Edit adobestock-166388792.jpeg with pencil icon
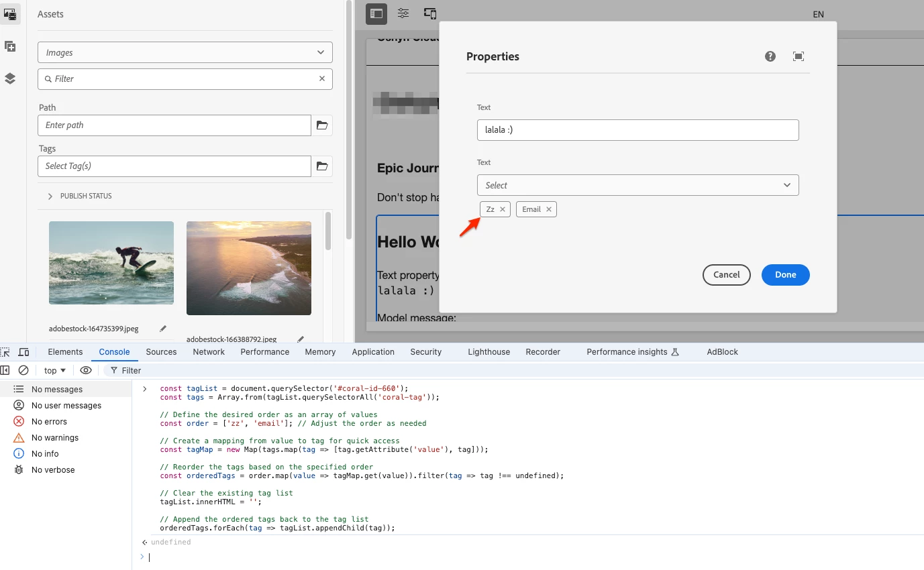The width and height of the screenshot is (924, 570). click(x=301, y=339)
